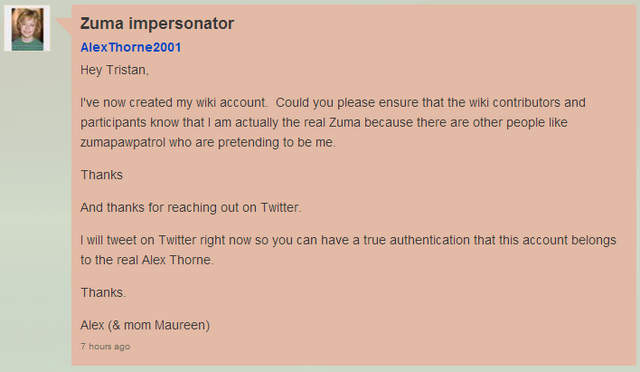Click the second "Thanks." line with a period
Viewport: 640px width, 372px height.
103,292
